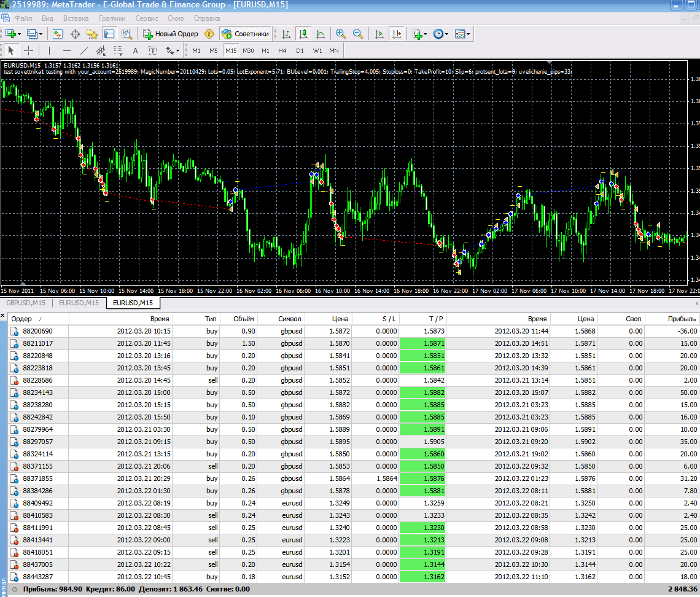Open the templates dropdown
The height and width of the screenshot is (597, 700).
pos(462,34)
